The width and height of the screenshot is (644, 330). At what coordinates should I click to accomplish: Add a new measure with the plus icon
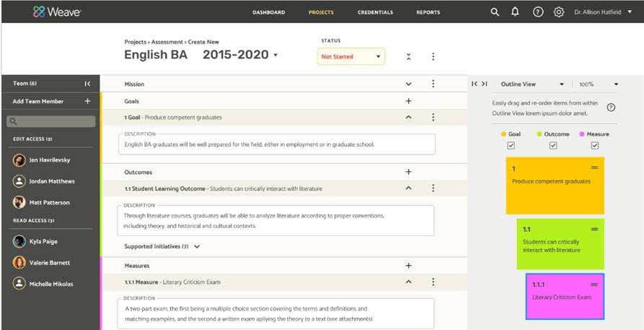tap(409, 266)
